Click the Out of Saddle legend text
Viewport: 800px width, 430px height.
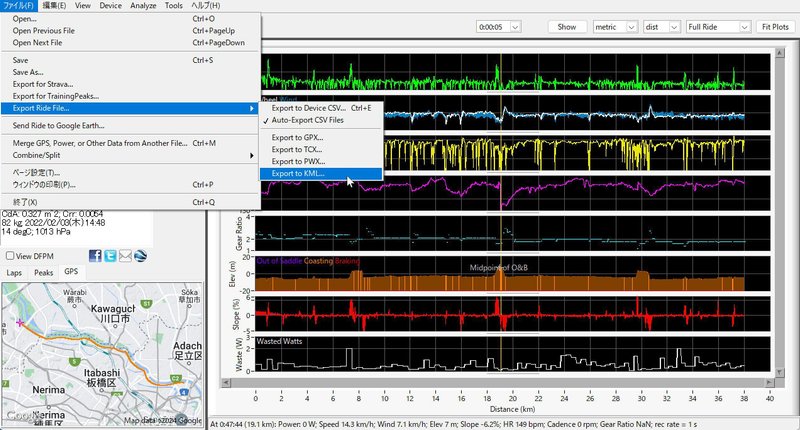279,261
